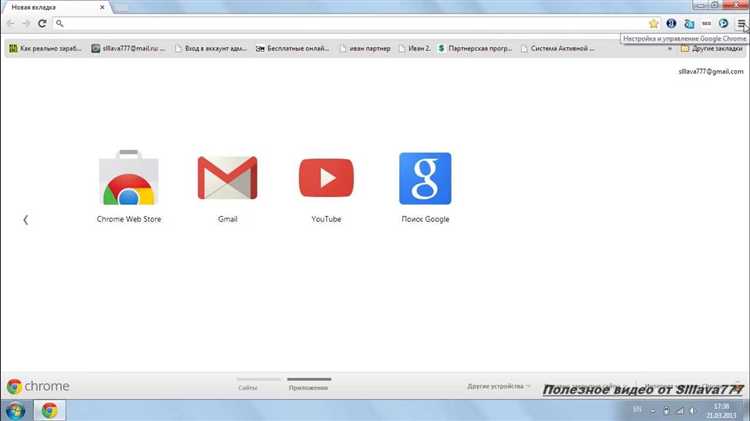This screenshot has width=750, height=421.
Task: Select the Новая вкладка tab
Action: click(56, 7)
